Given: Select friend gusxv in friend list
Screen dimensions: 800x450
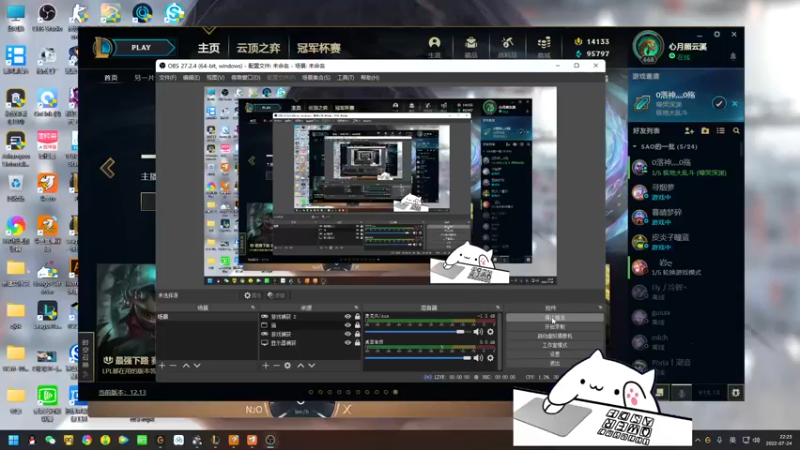Looking at the screenshot, I should (685, 317).
